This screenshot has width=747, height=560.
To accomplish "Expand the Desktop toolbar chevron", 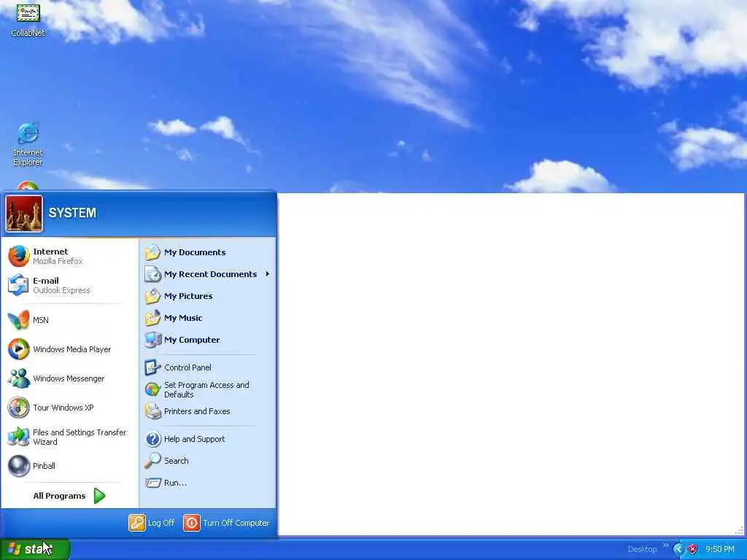I will 665,546.
